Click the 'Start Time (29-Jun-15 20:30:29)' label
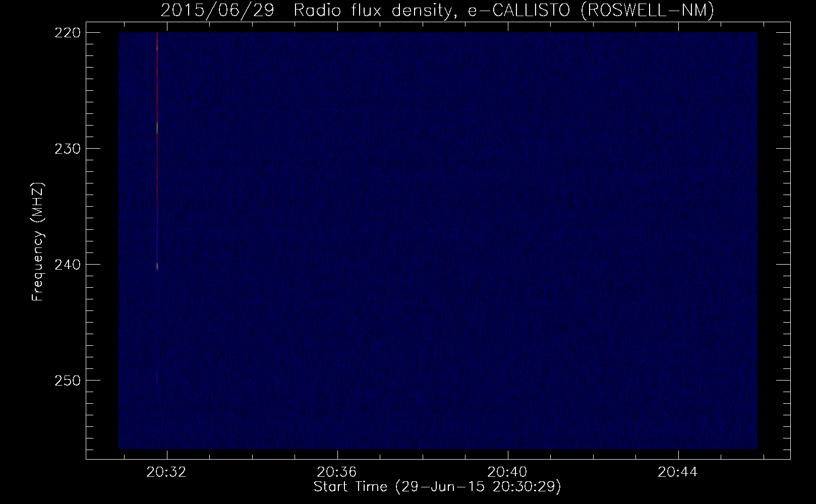This screenshot has width=816, height=504. tap(437, 487)
